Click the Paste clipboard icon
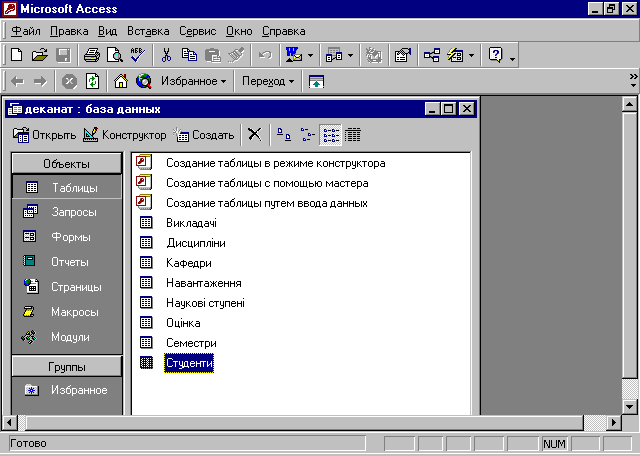The image size is (640, 456). 213,55
